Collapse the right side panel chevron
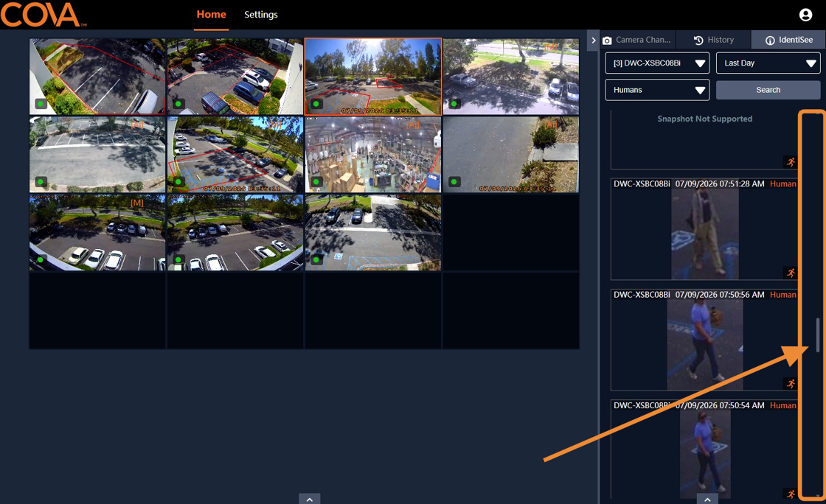The height and width of the screenshot is (504, 826). click(593, 40)
